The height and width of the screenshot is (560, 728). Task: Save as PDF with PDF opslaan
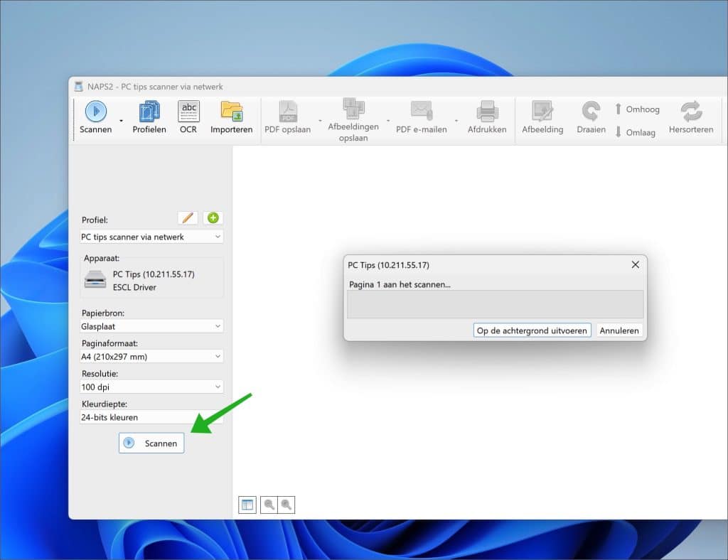(x=287, y=117)
